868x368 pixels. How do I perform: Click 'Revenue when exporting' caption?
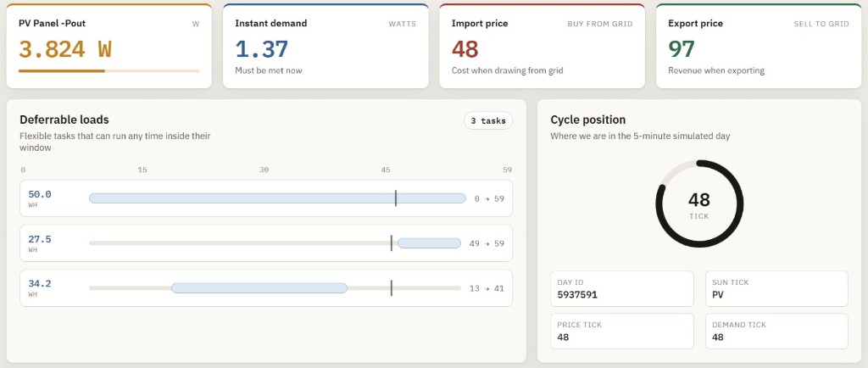(715, 70)
